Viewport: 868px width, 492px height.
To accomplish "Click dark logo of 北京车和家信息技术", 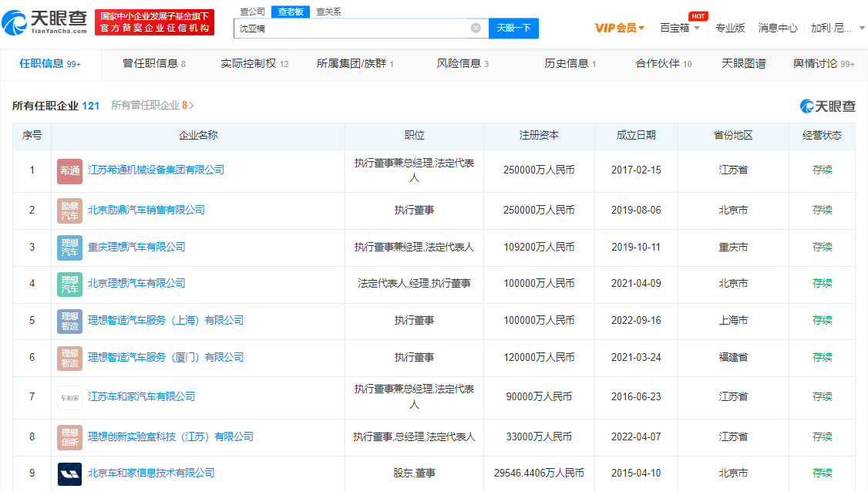I will (69, 473).
